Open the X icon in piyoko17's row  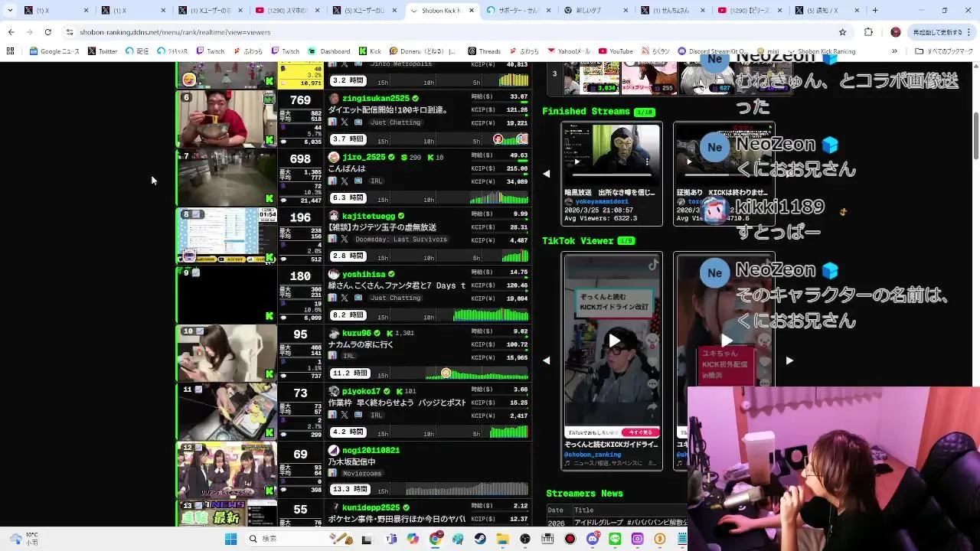(x=345, y=415)
